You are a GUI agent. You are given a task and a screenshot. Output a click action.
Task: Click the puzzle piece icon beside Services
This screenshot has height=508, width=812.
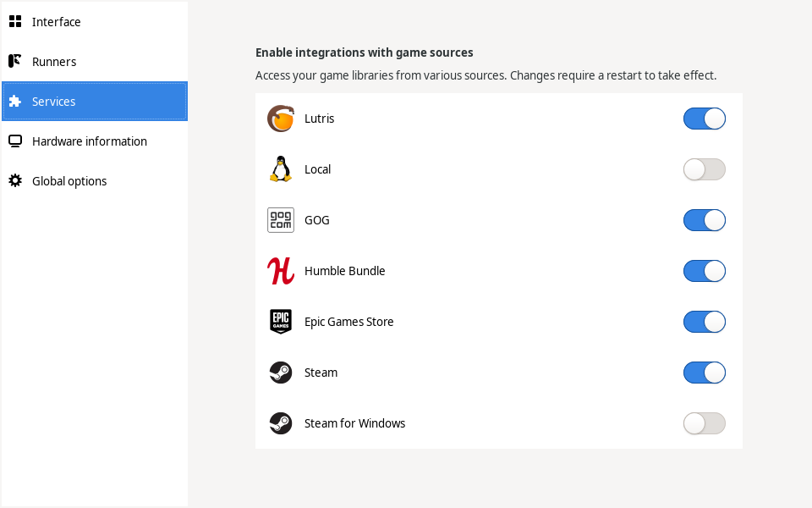coord(15,101)
